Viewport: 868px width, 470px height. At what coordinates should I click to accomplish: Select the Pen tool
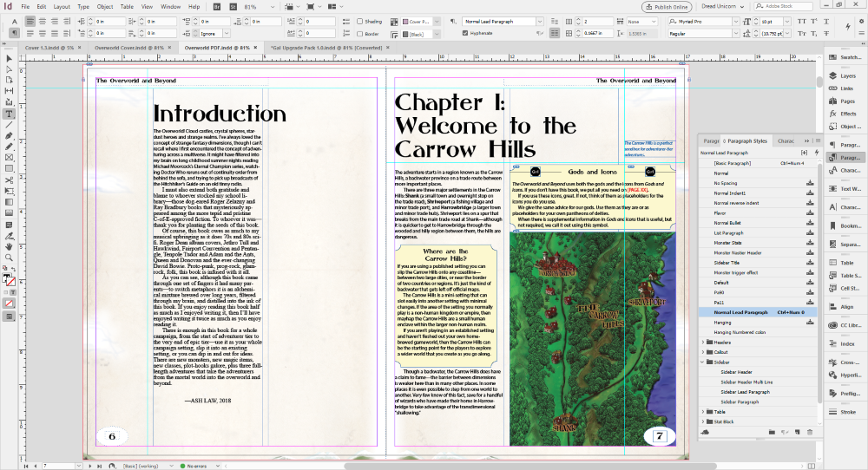(x=9, y=135)
